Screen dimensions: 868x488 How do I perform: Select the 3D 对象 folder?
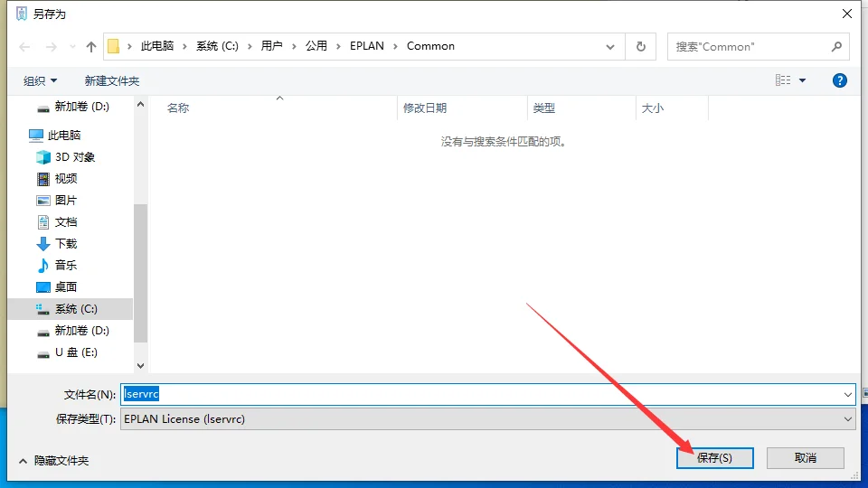point(74,157)
